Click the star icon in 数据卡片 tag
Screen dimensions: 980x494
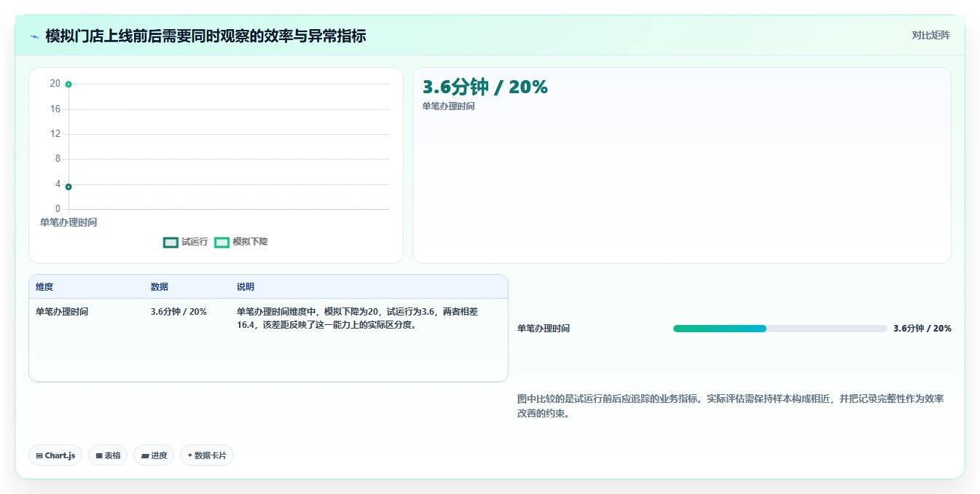point(190,455)
